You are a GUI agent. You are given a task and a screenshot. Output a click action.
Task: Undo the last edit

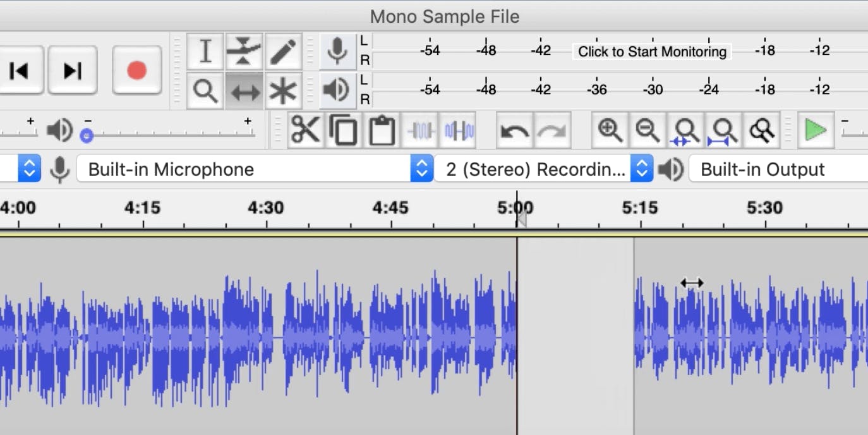pyautogui.click(x=514, y=130)
